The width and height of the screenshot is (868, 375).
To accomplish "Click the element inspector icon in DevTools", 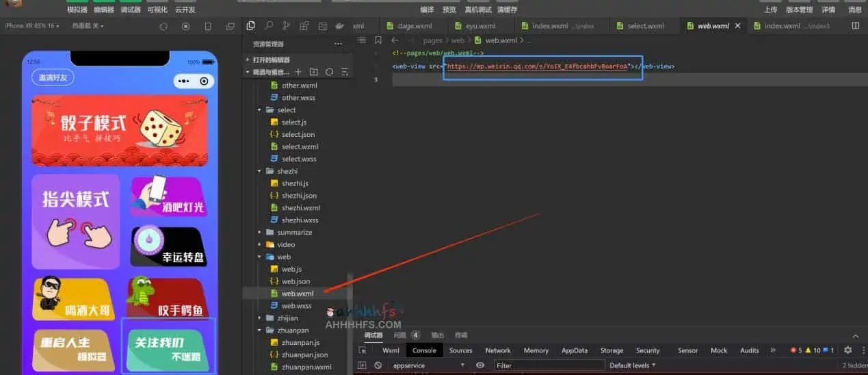I will [x=363, y=350].
